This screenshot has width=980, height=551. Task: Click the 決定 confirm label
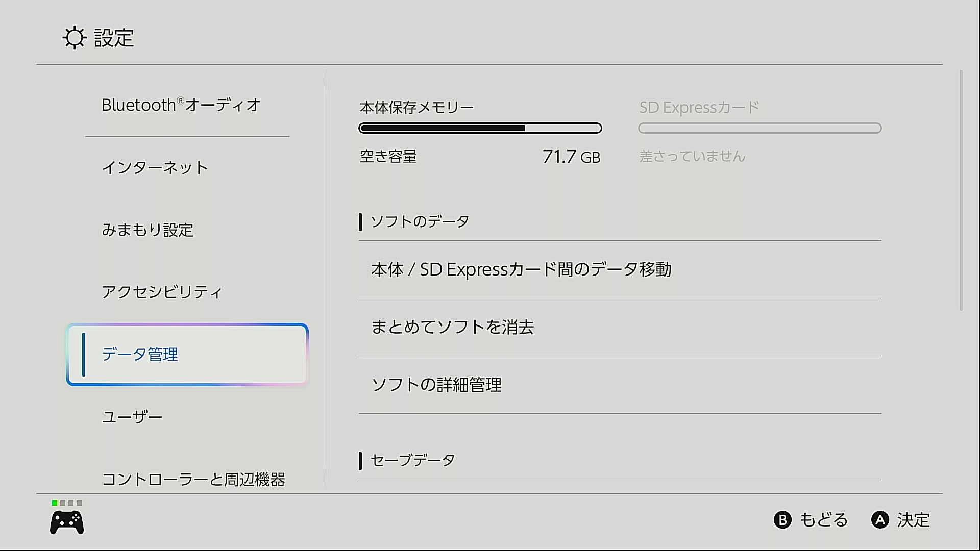pyautogui.click(x=913, y=520)
